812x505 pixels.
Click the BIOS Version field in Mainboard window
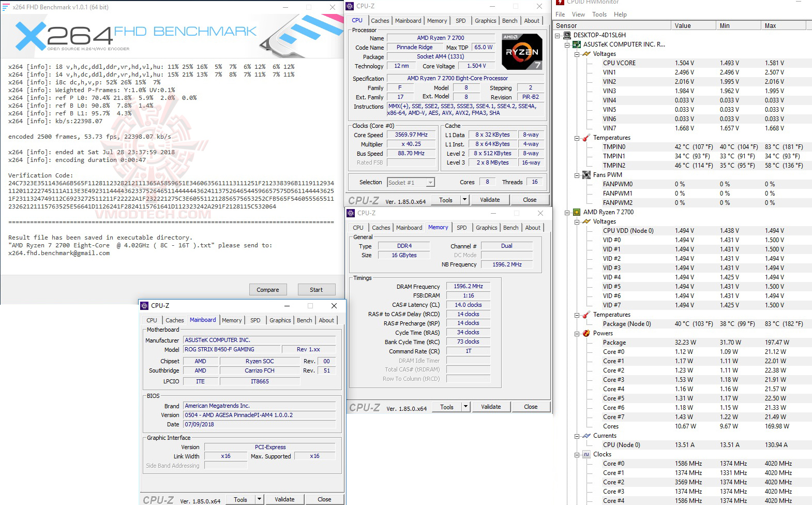pyautogui.click(x=260, y=415)
